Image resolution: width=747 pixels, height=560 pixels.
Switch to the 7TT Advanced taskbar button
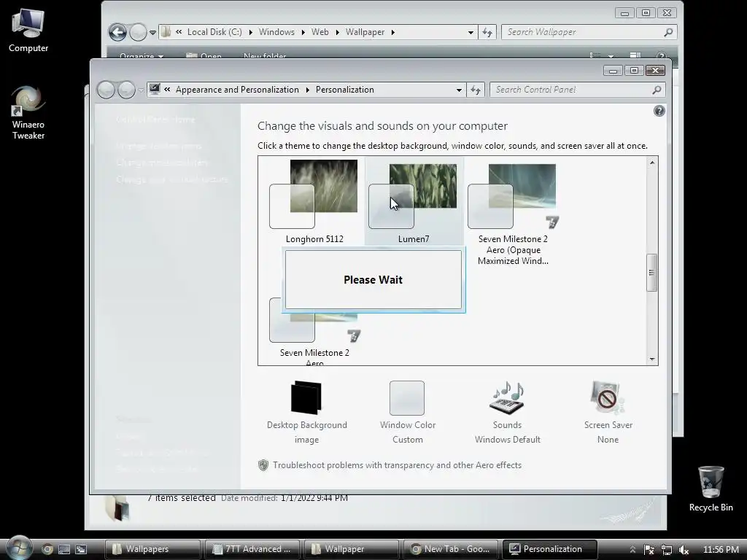(252, 549)
